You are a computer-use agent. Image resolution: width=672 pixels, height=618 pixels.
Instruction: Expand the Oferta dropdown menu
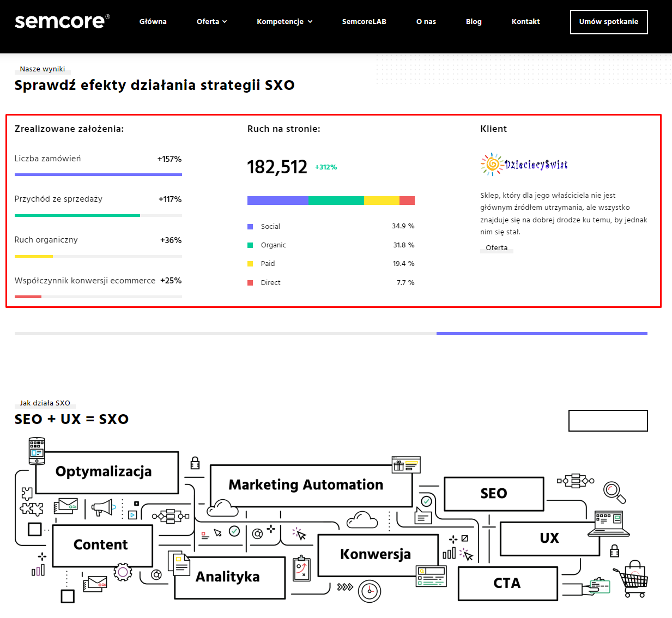pyautogui.click(x=211, y=22)
